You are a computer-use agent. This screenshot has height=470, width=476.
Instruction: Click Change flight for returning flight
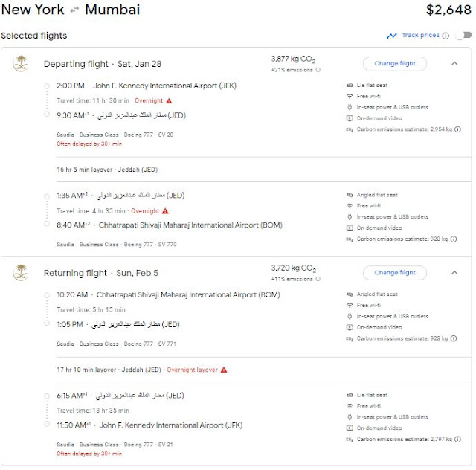395,272
